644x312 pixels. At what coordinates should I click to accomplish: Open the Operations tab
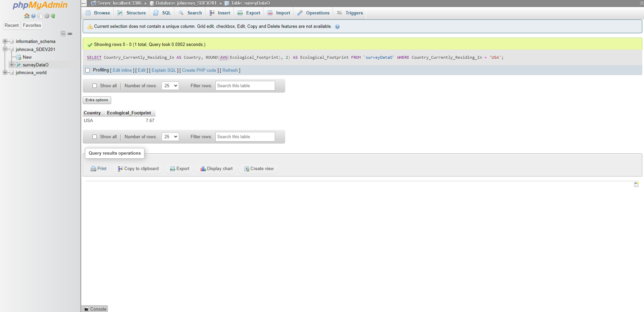click(313, 13)
